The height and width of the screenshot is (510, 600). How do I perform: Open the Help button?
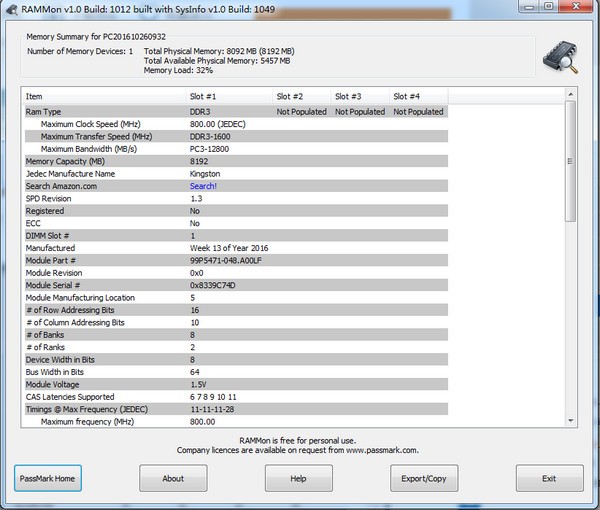tap(298, 478)
